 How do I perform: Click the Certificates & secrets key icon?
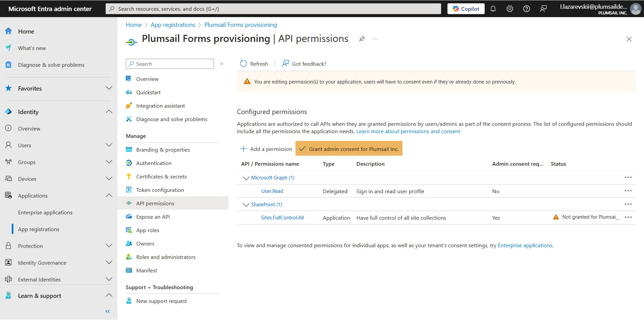point(129,176)
